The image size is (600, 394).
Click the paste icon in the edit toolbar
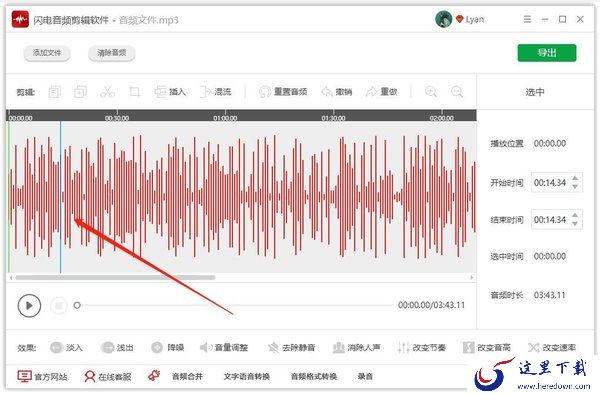tap(80, 92)
